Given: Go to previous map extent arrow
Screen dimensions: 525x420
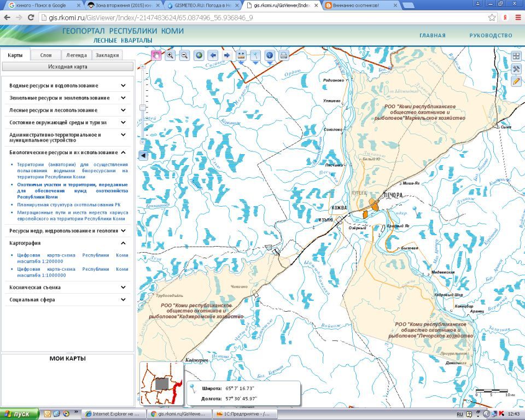Looking at the screenshot, I should [x=213, y=55].
